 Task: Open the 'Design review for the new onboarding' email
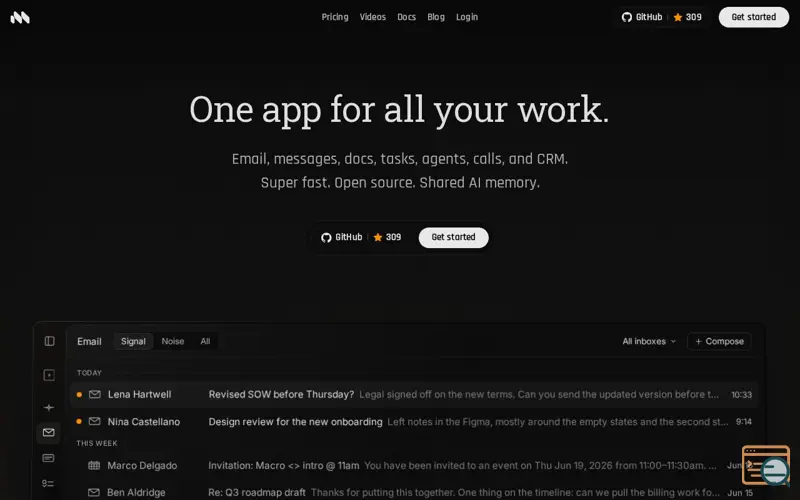(295, 421)
